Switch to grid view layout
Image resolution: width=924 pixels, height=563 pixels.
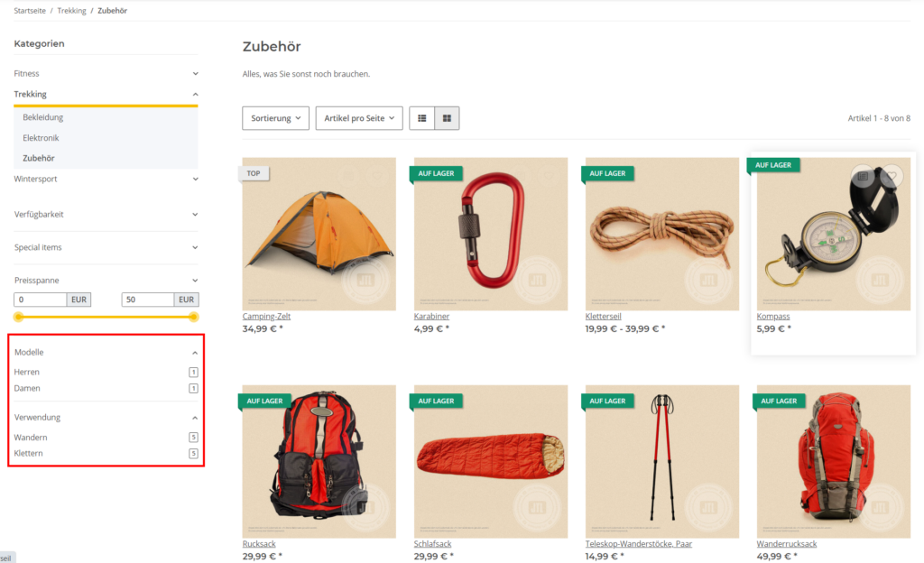point(448,117)
